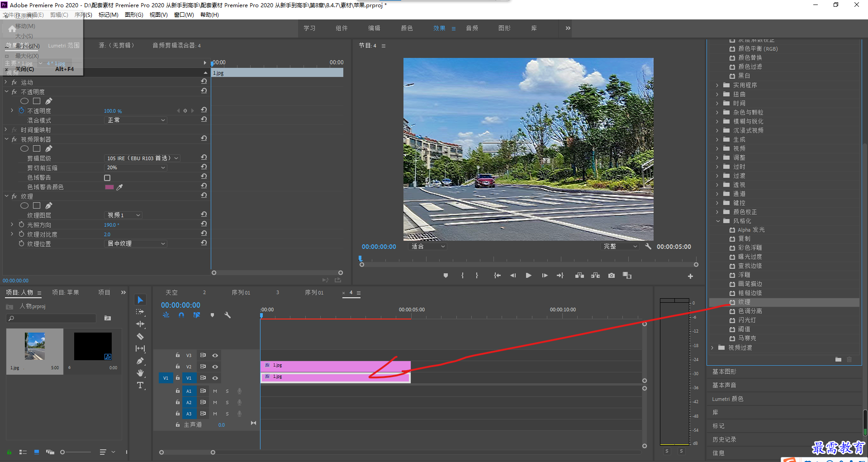
Task: Click the Play button in Program Monitor
Action: pos(528,276)
